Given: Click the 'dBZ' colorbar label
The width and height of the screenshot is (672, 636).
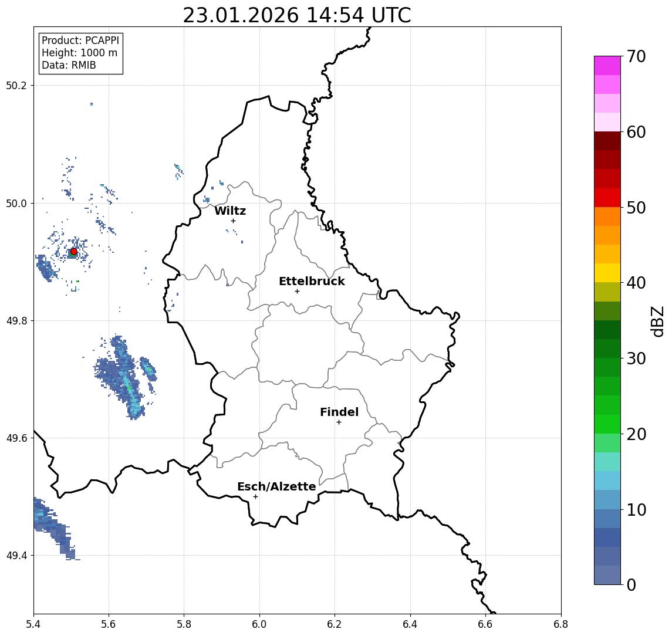Looking at the screenshot, I should [x=657, y=321].
